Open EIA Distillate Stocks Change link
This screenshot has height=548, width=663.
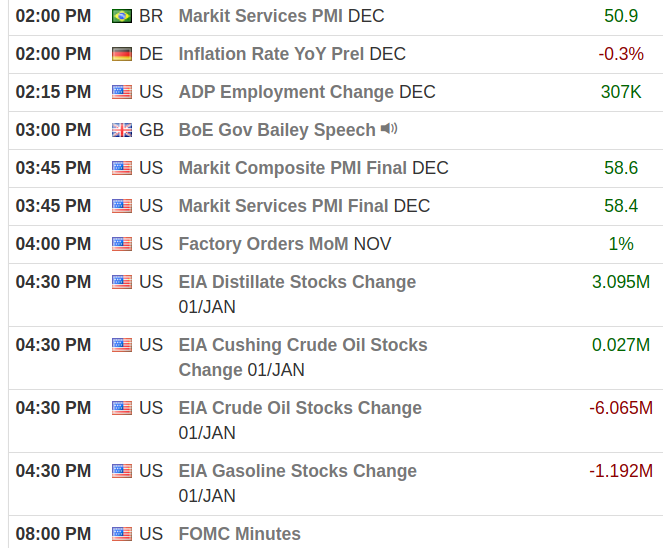[x=297, y=282]
